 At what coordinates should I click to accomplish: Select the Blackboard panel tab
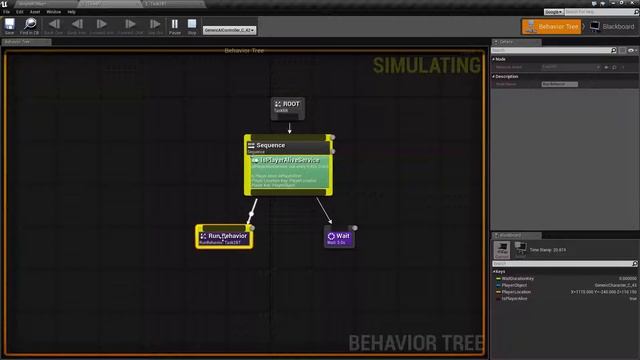tap(516, 235)
